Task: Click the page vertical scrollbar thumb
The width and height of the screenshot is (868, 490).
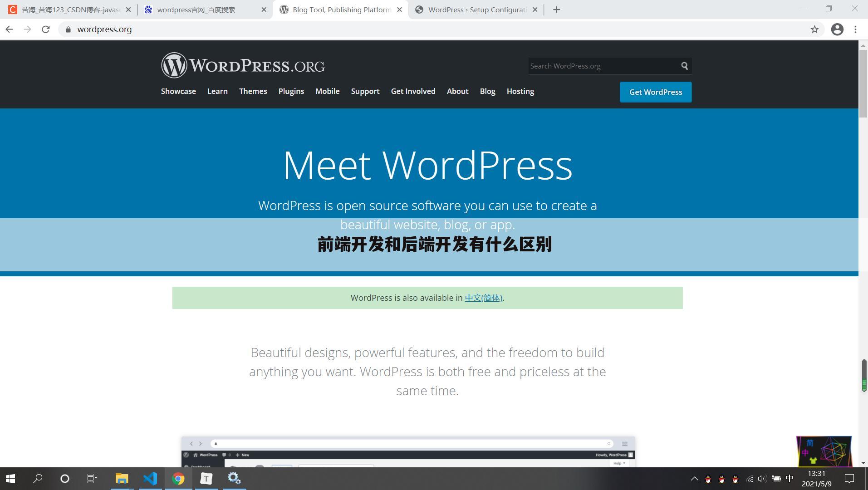Action: [x=863, y=83]
